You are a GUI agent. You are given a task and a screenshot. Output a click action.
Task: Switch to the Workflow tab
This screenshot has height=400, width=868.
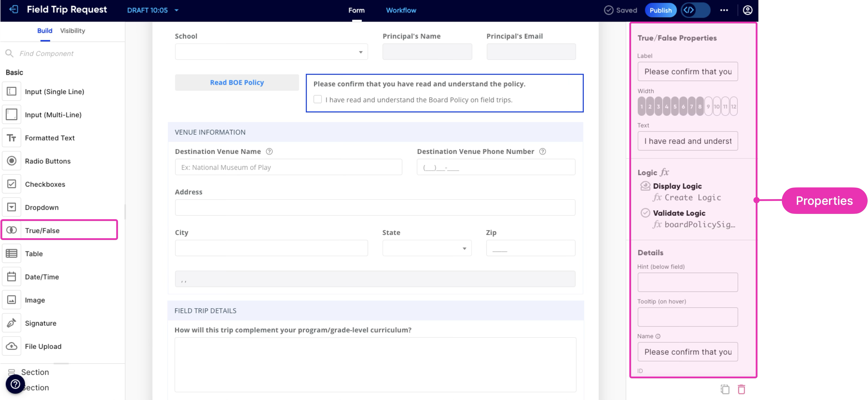click(x=401, y=10)
